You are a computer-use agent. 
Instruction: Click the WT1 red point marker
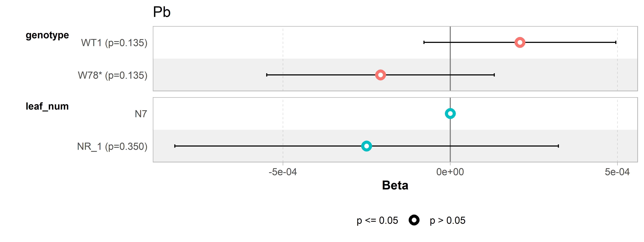(520, 42)
